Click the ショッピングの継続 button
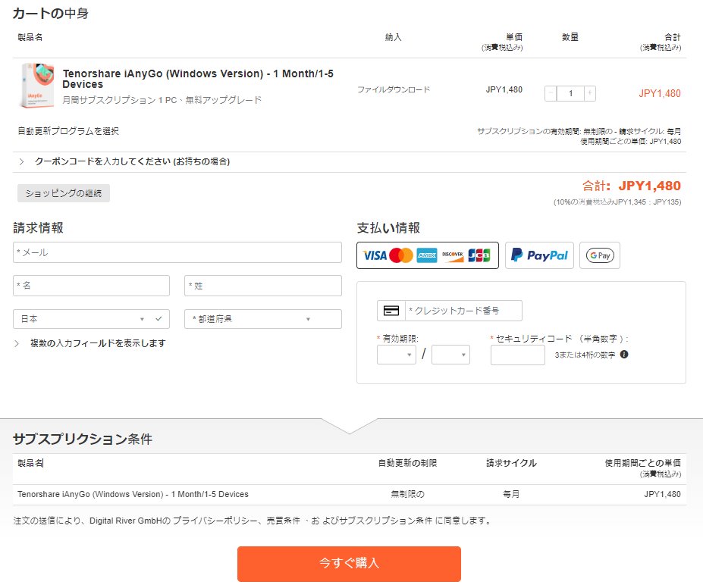The height and width of the screenshot is (588, 703). (x=62, y=193)
